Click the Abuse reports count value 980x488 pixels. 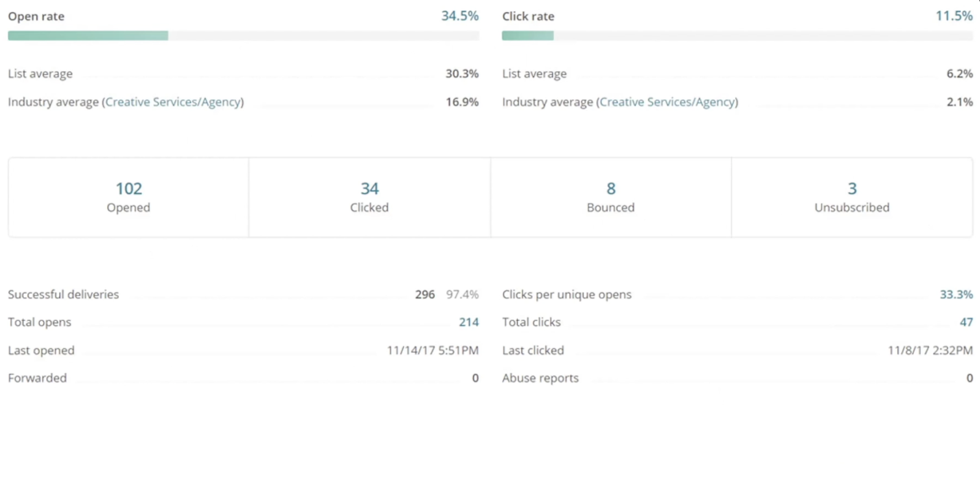(x=970, y=378)
